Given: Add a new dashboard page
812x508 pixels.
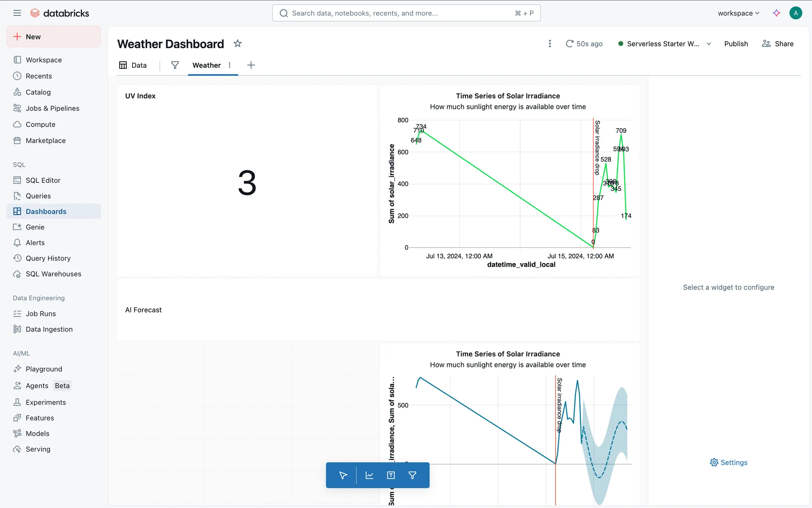Looking at the screenshot, I should point(251,65).
